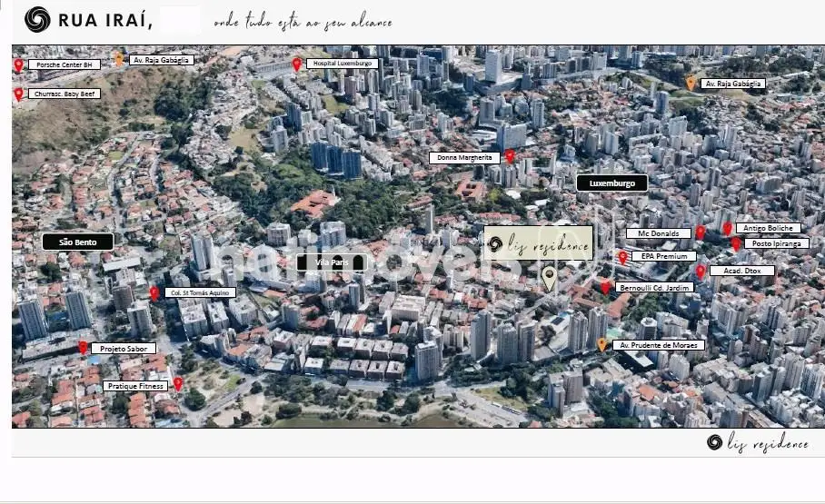
Task: Select the Donna Margherita red location pin
Action: click(x=510, y=156)
